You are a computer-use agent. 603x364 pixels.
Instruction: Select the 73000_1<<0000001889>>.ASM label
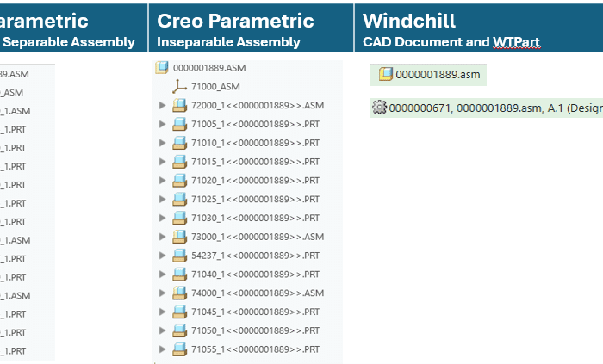tap(258, 238)
